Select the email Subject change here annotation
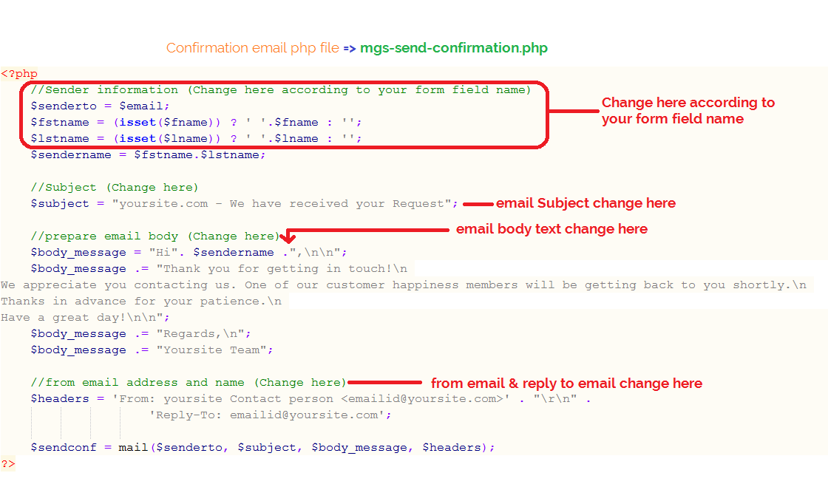The width and height of the screenshot is (828, 504). (x=586, y=202)
